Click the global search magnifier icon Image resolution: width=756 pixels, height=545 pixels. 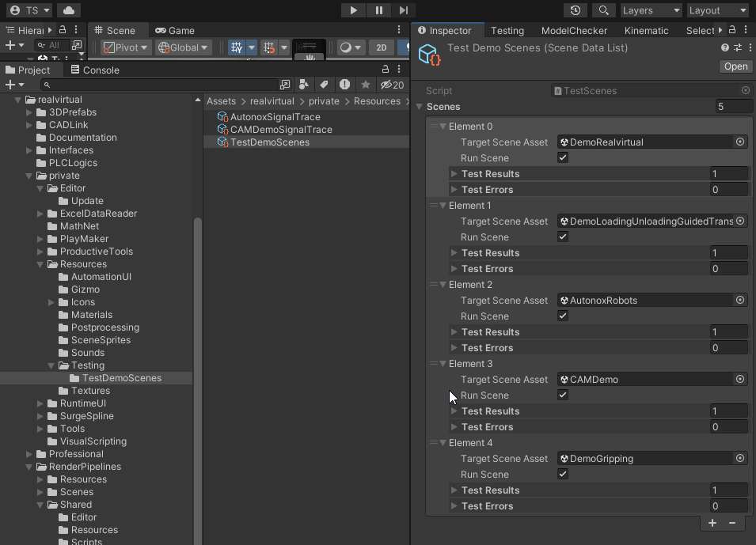[x=604, y=10]
